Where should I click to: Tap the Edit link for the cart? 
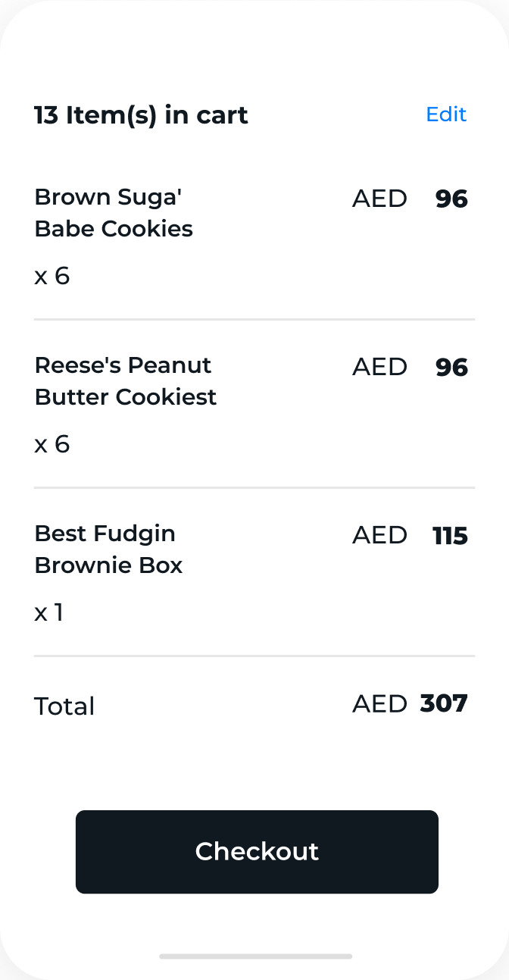pyautogui.click(x=446, y=114)
